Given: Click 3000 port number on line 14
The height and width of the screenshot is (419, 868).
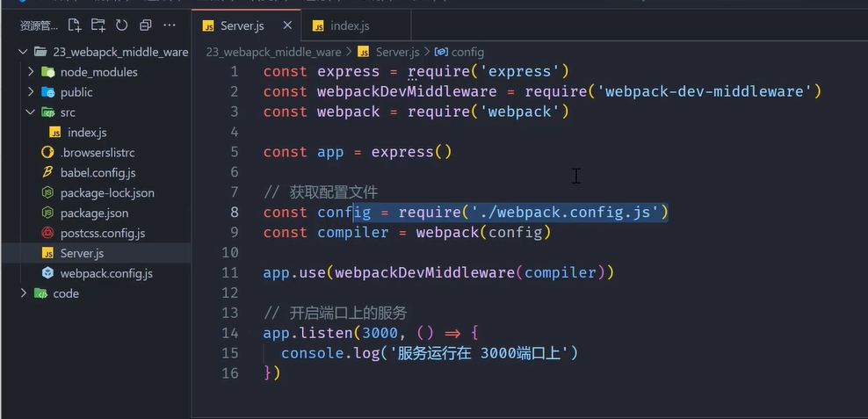Looking at the screenshot, I should pyautogui.click(x=380, y=333).
